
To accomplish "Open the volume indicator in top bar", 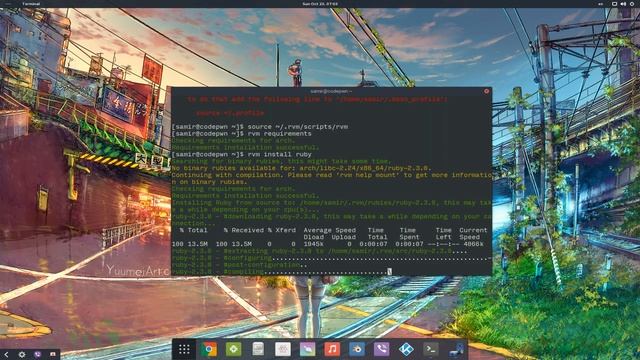I will click(x=623, y=4).
